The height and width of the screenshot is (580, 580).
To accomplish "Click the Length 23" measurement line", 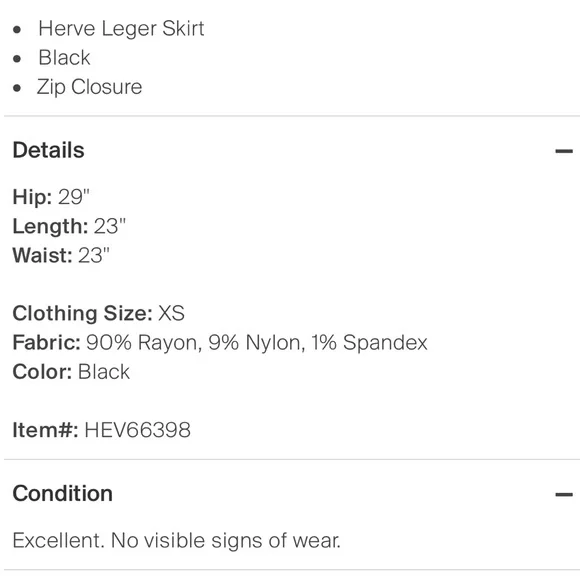I will [x=69, y=226].
